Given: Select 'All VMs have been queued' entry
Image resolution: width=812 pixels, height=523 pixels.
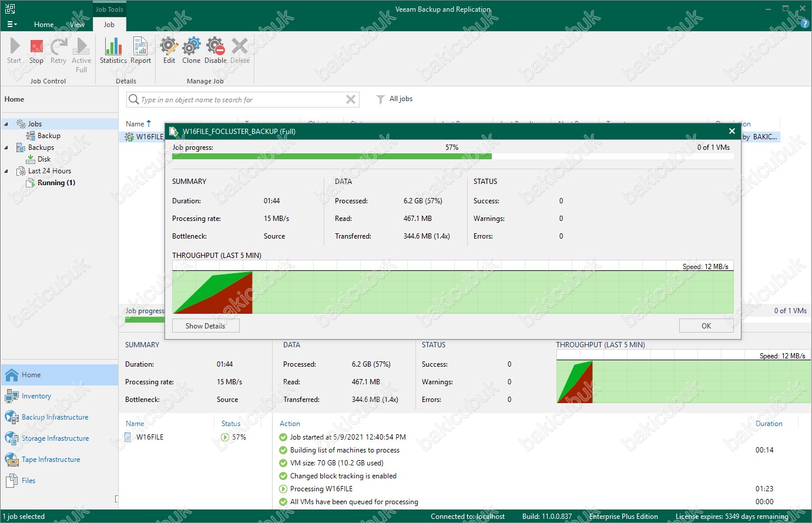Looking at the screenshot, I should pyautogui.click(x=354, y=502).
